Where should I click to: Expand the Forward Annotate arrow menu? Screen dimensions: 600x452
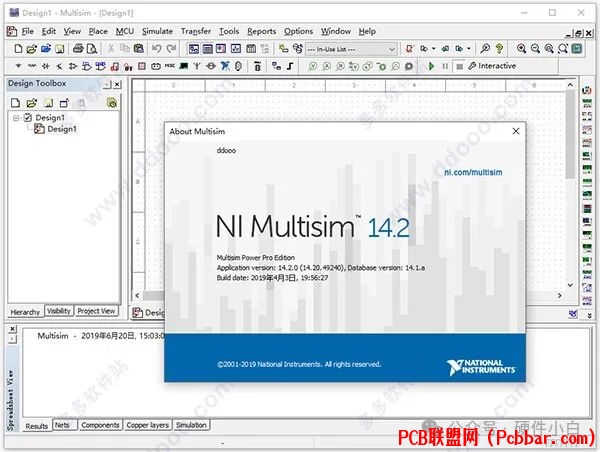click(x=469, y=49)
